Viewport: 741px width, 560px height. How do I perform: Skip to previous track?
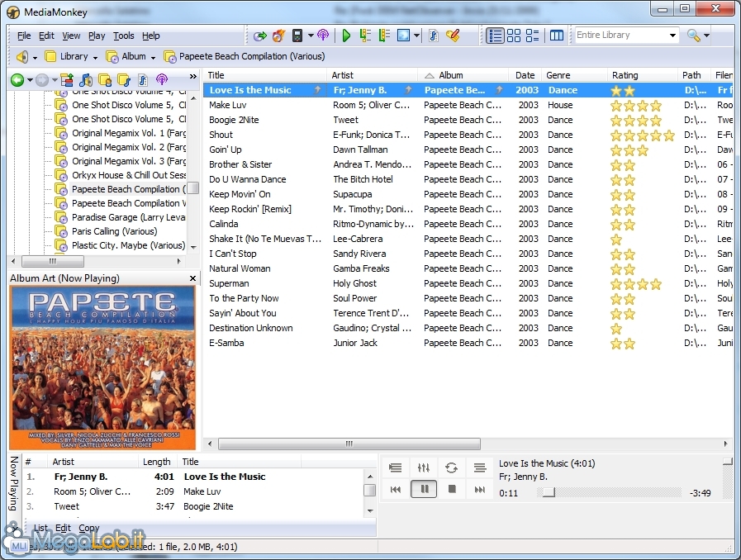click(396, 490)
